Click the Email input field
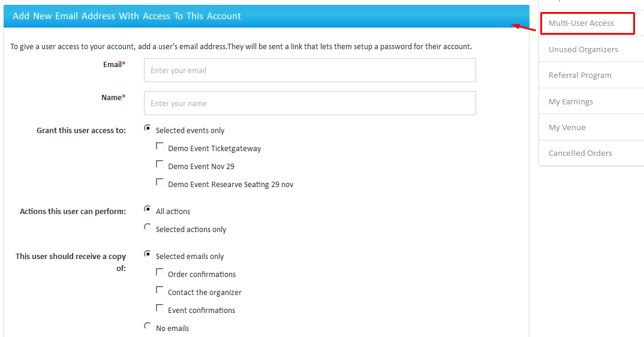Image resolution: width=644 pixels, height=337 pixels. coord(309,70)
